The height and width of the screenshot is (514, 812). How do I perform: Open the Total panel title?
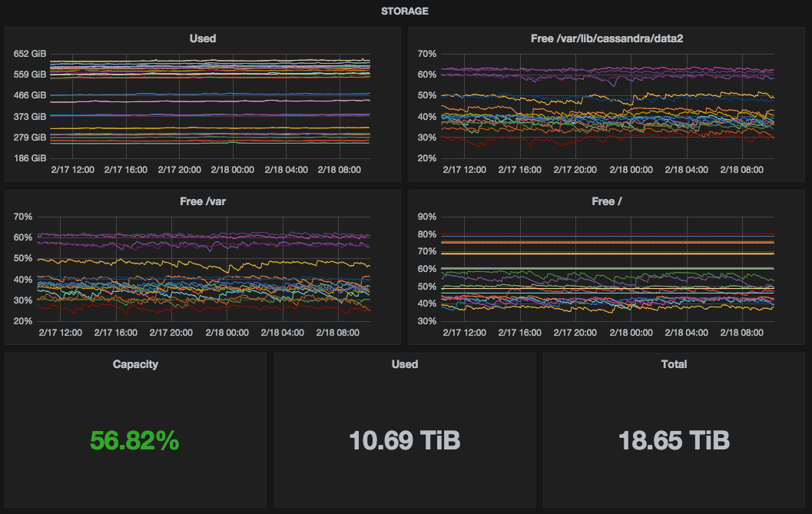tap(674, 364)
